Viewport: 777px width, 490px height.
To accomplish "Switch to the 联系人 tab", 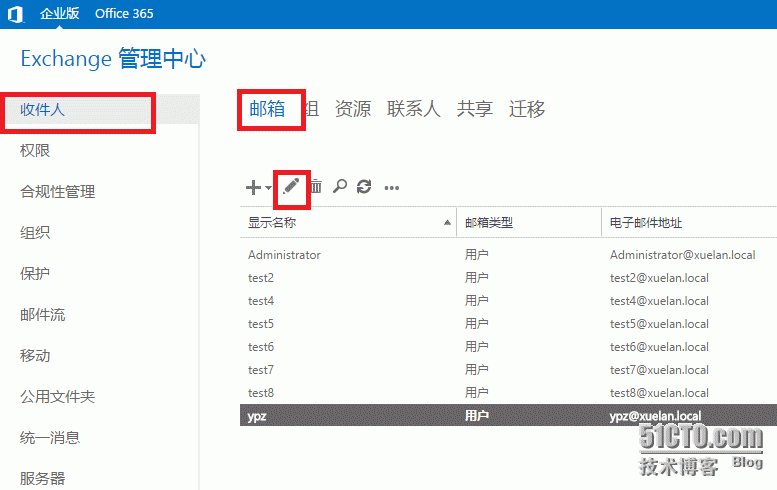I will point(414,109).
